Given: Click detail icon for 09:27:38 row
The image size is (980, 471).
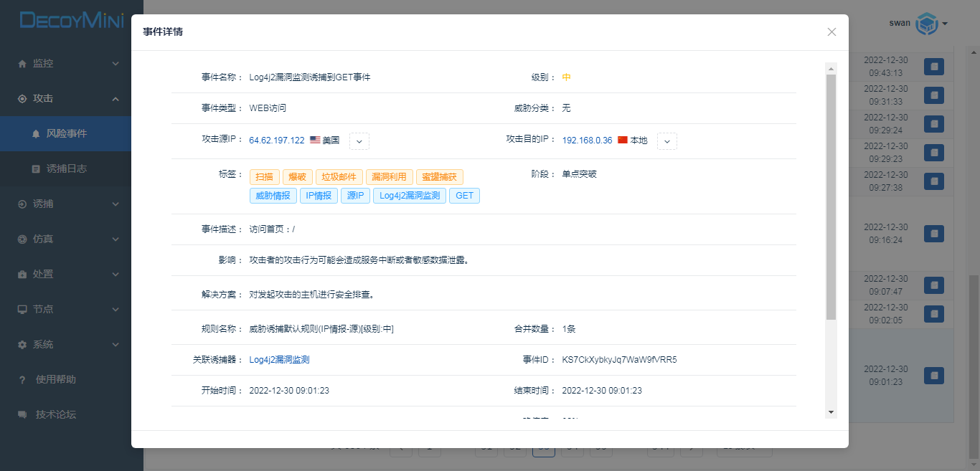Looking at the screenshot, I should point(933,181).
